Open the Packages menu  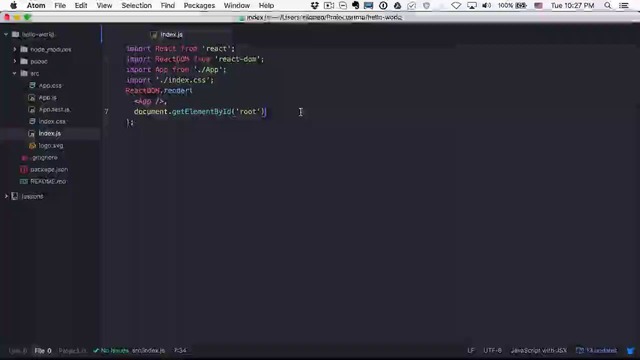(199, 5)
